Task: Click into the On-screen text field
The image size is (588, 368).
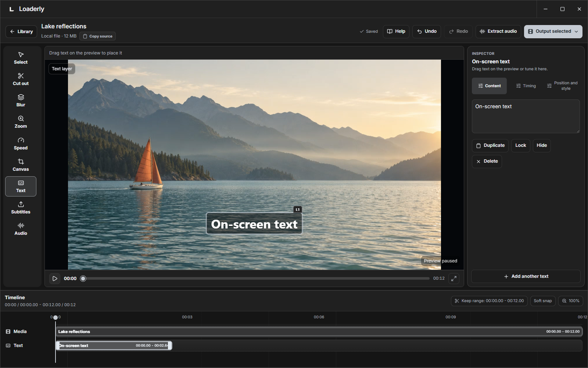Action: click(526, 116)
